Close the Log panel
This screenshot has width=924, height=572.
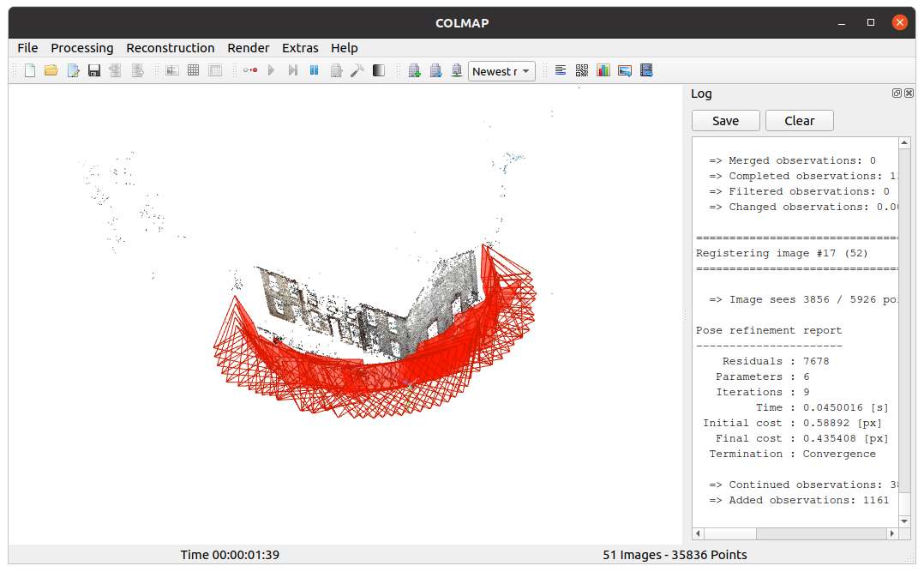909,93
